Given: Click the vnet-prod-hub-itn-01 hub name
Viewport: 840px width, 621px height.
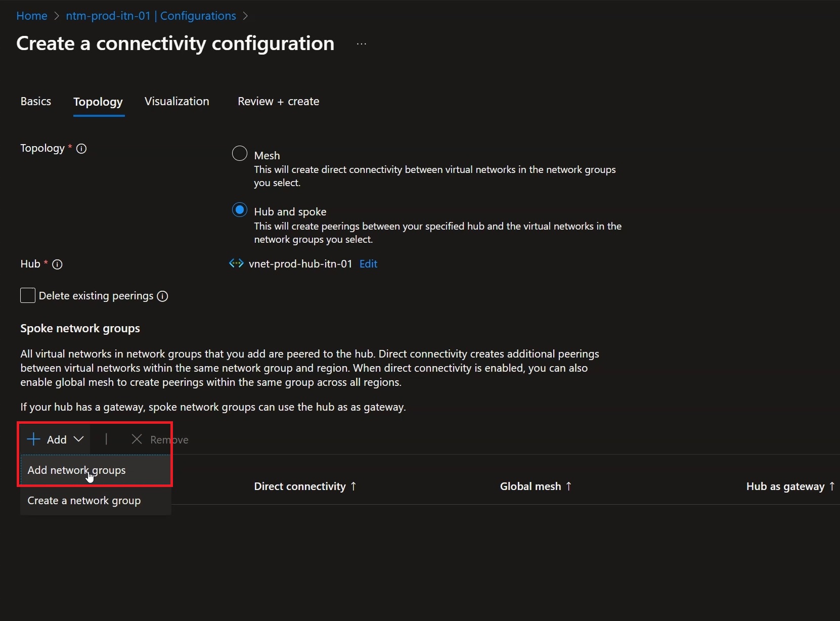Looking at the screenshot, I should pyautogui.click(x=300, y=263).
